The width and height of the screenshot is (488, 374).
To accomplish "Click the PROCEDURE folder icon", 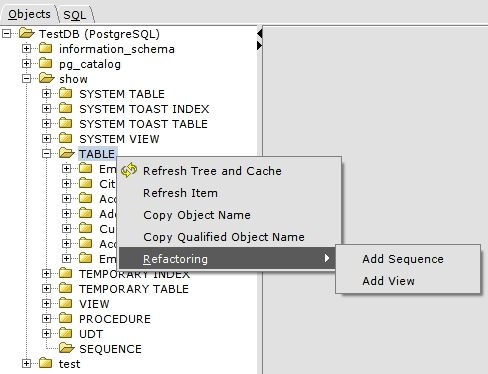I will pyautogui.click(x=65, y=318).
